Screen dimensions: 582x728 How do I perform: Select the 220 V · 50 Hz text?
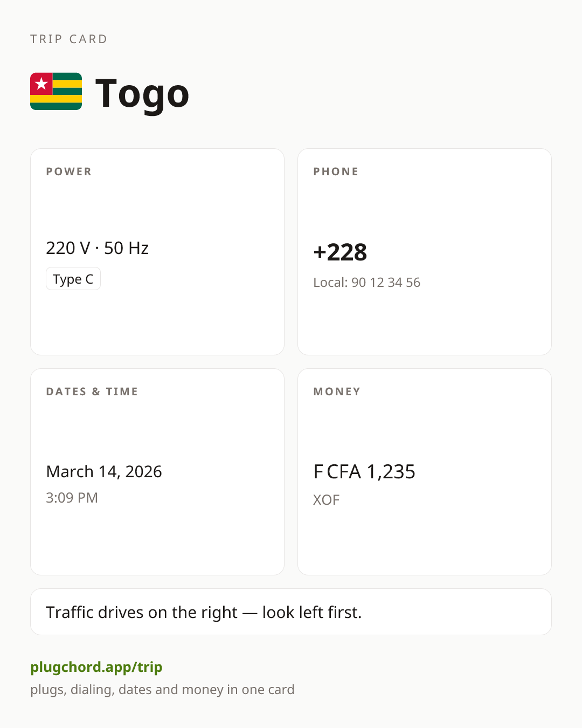(x=98, y=248)
